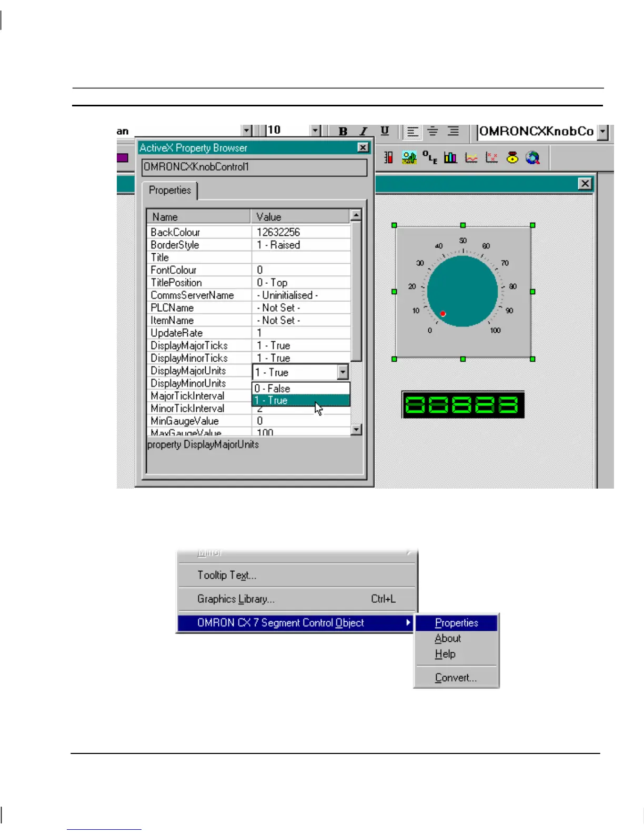Select the yellow alarm object tool
Screen dimensions: 644x834
point(512,157)
